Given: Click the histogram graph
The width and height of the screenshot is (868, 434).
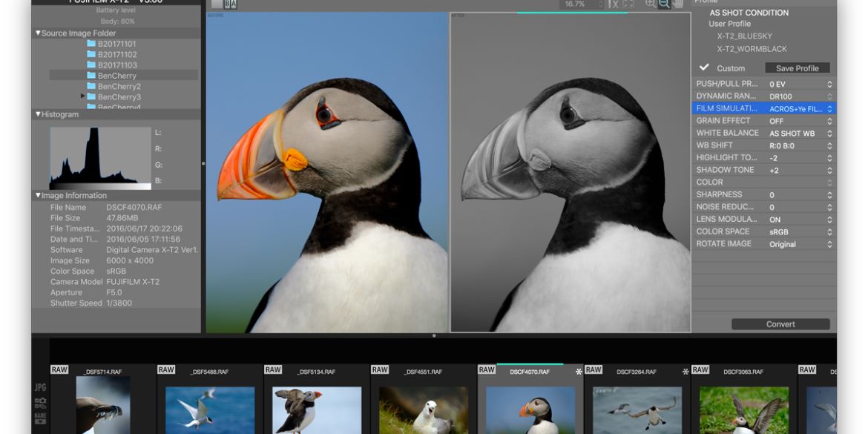Looking at the screenshot, I should tap(100, 158).
